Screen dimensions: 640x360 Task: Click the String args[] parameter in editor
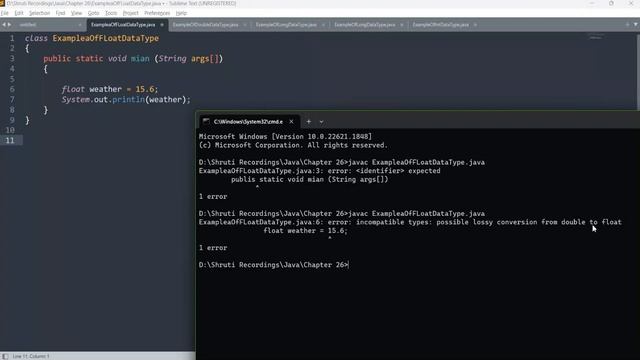[x=189, y=59]
